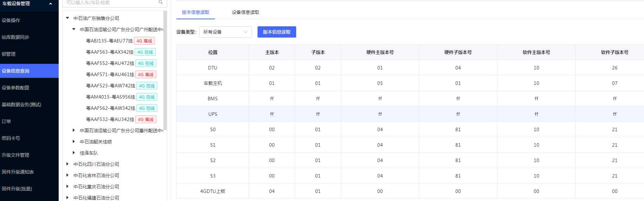Click position 52 row cell
This screenshot has height=201, width=644.
(213, 160)
